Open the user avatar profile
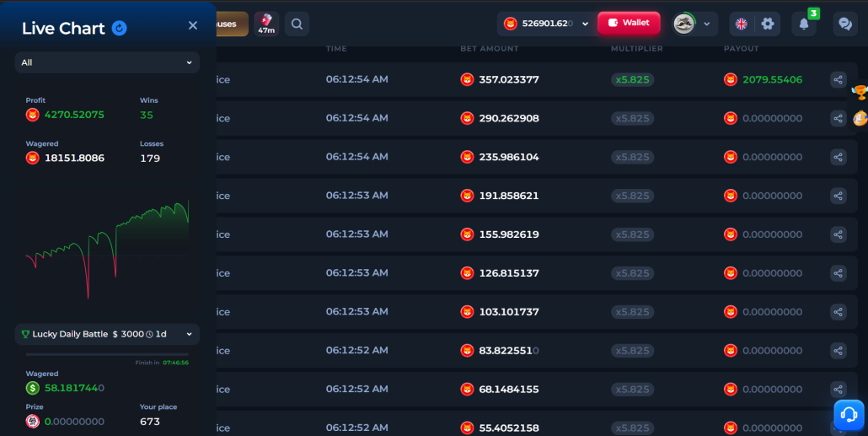The height and width of the screenshot is (436, 868). click(683, 24)
